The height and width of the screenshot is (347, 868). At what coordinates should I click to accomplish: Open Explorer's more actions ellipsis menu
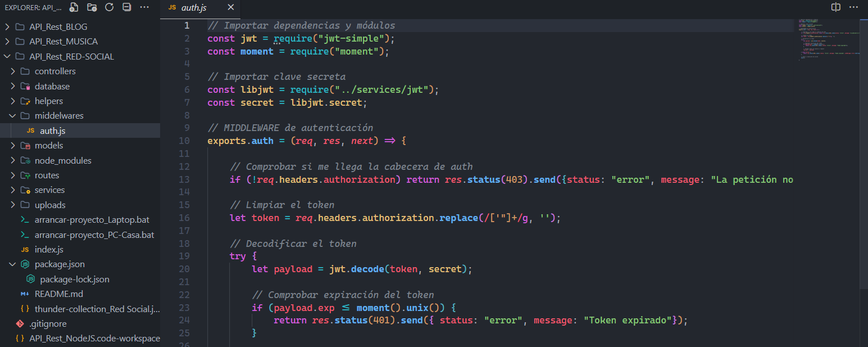coord(144,7)
